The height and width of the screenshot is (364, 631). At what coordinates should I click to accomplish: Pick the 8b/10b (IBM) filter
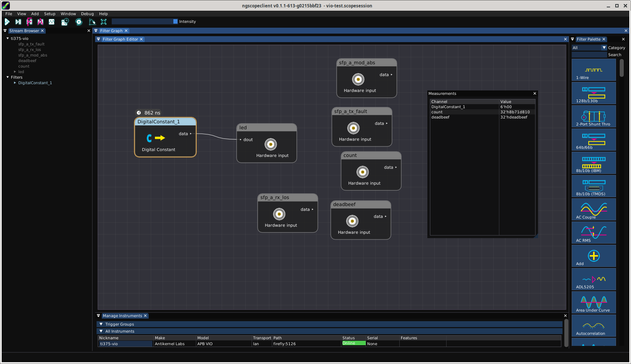(594, 163)
